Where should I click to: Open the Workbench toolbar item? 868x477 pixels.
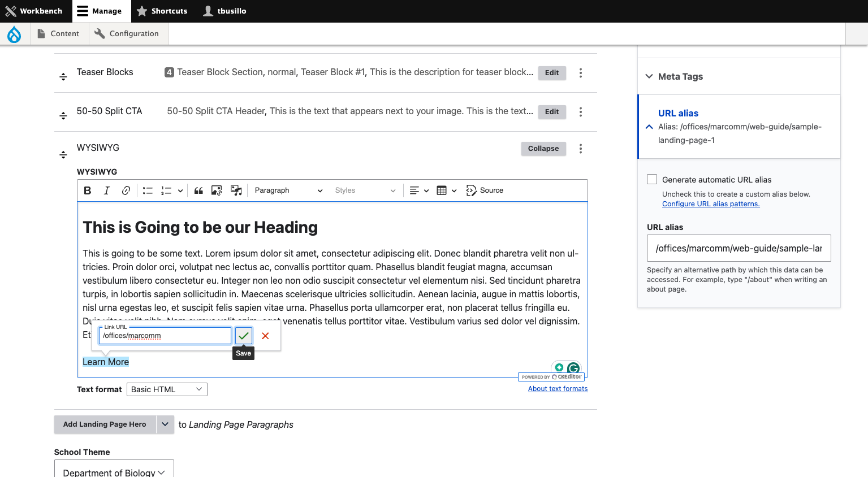[34, 11]
